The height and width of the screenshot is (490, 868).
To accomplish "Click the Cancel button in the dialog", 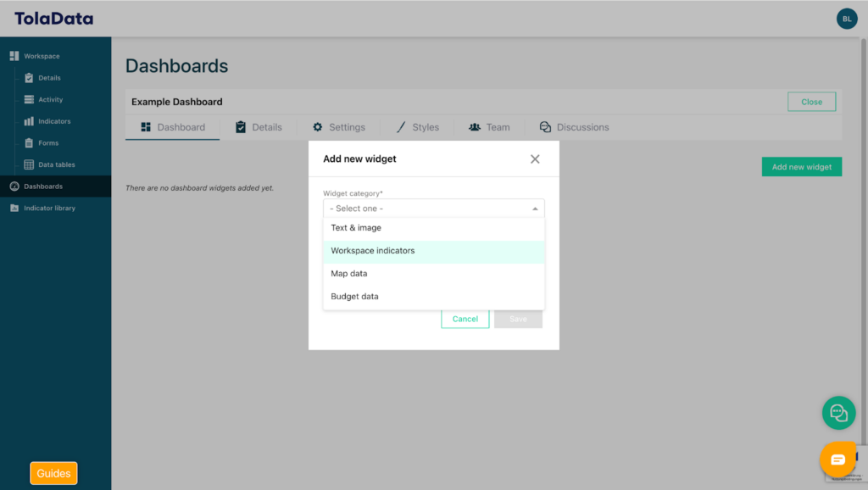I will click(465, 319).
